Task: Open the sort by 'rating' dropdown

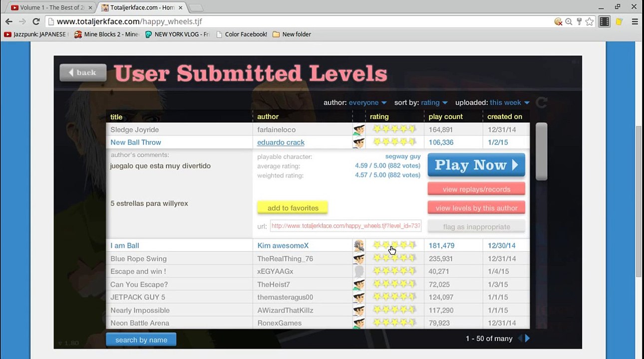Action: coord(434,103)
